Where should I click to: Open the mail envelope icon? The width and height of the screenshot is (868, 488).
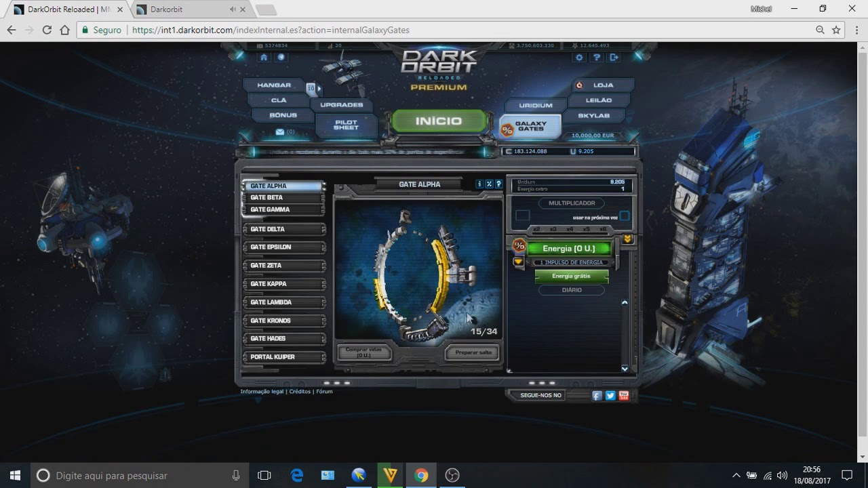[279, 131]
